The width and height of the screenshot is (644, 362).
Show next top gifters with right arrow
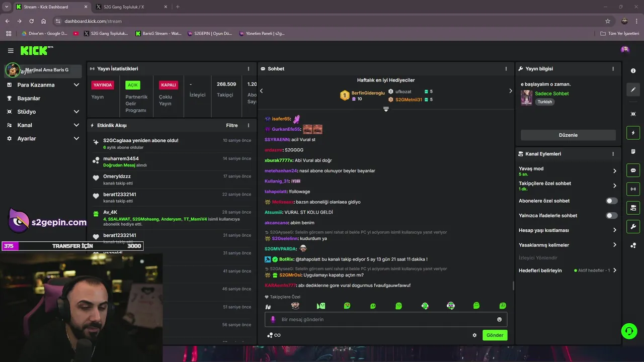510,91
